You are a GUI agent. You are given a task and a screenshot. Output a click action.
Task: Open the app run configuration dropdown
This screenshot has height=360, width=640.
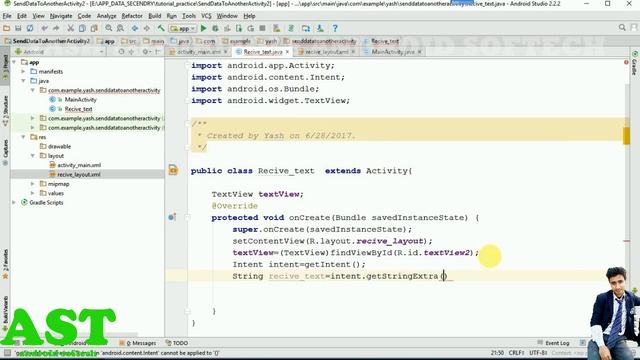(x=183, y=29)
